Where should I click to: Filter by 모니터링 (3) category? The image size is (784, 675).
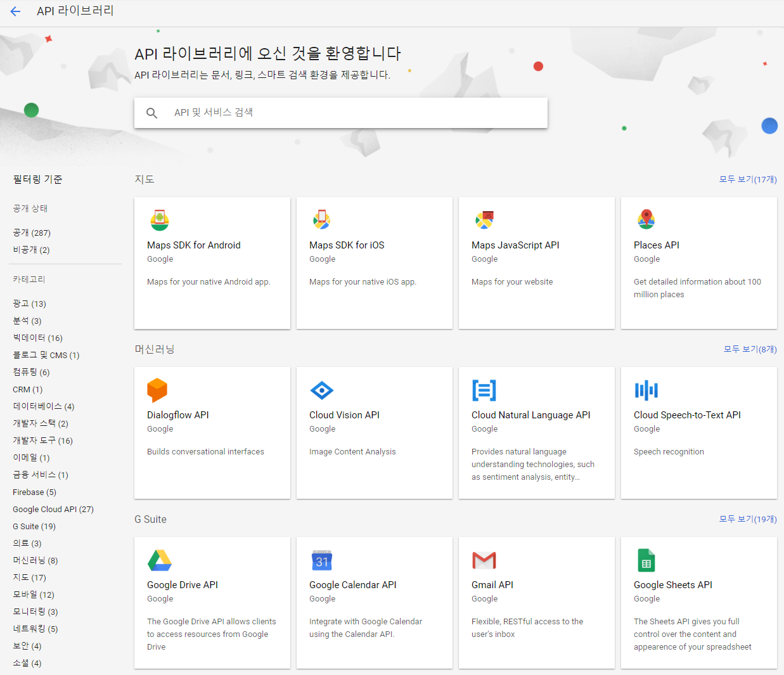35,612
